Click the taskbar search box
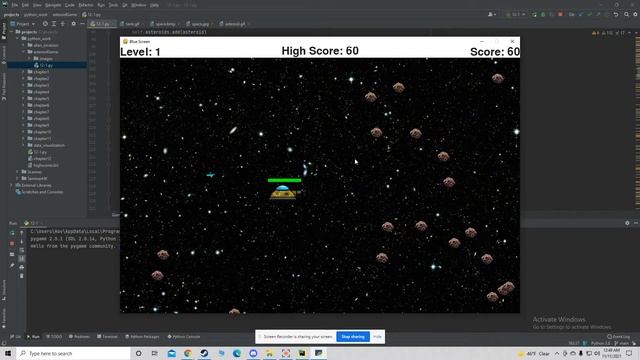This screenshot has height=360, width=640. (x=73, y=353)
